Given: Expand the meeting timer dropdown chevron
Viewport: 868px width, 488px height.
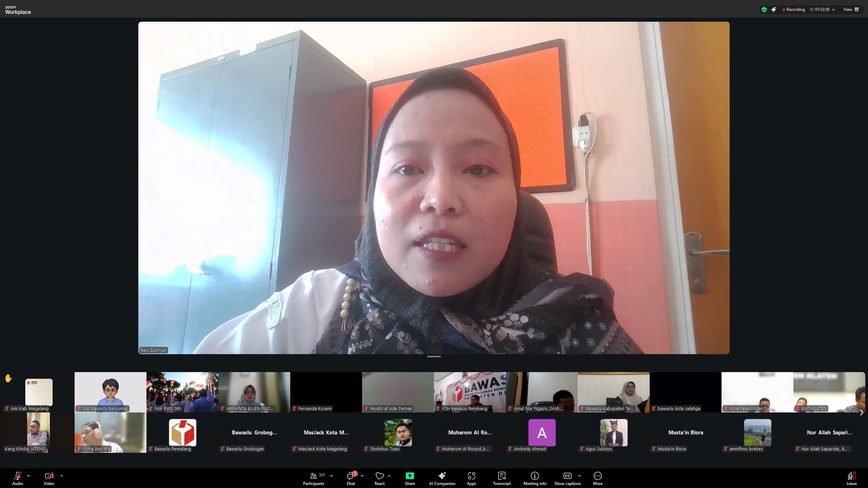Looking at the screenshot, I should [833, 9].
